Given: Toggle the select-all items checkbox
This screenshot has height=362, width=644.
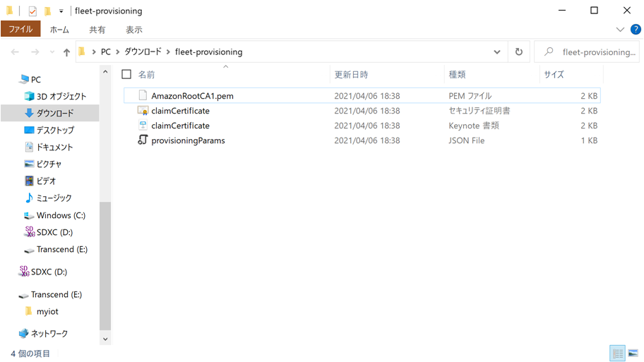Looking at the screenshot, I should tap(126, 74).
